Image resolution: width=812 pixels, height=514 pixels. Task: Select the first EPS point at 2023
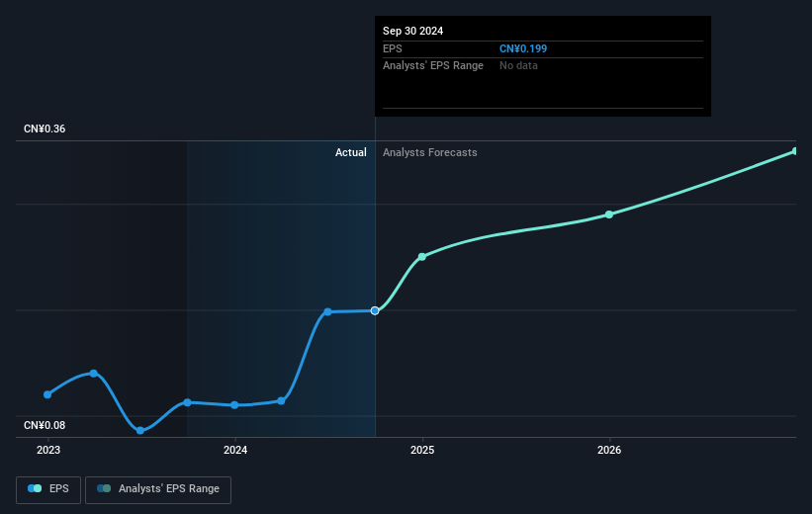coord(47,394)
